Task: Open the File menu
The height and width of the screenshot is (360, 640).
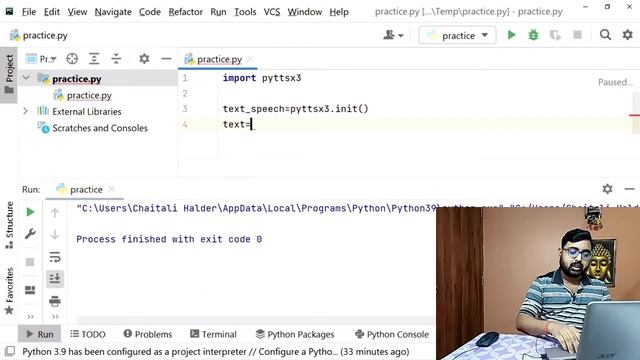Action: pyautogui.click(x=29, y=12)
